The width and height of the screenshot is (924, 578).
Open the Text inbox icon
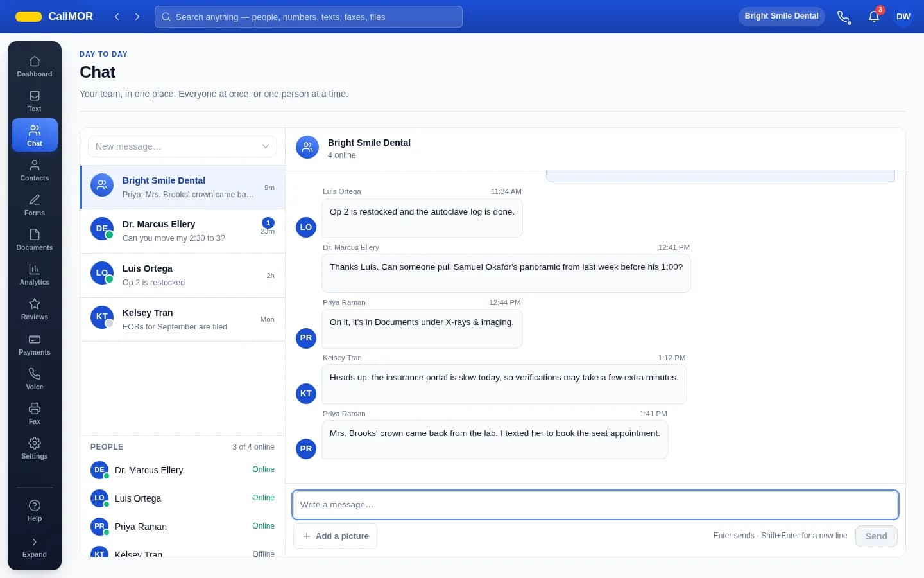[35, 101]
